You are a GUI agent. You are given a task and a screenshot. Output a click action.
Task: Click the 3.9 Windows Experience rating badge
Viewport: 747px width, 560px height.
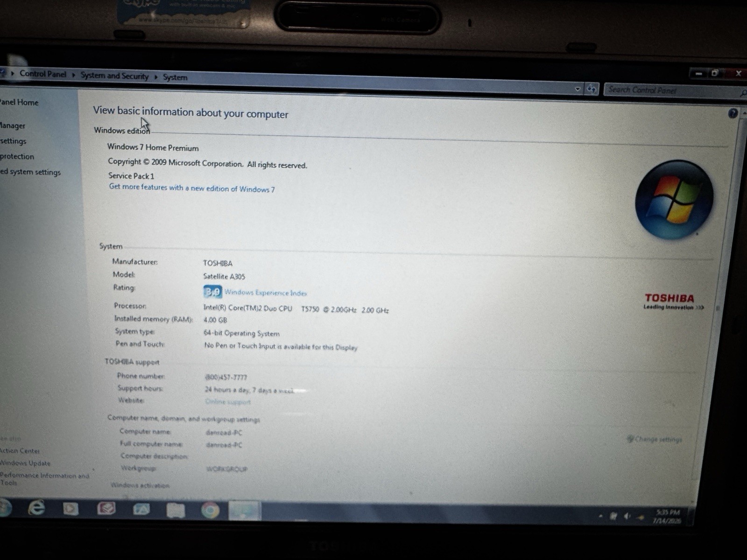click(212, 292)
